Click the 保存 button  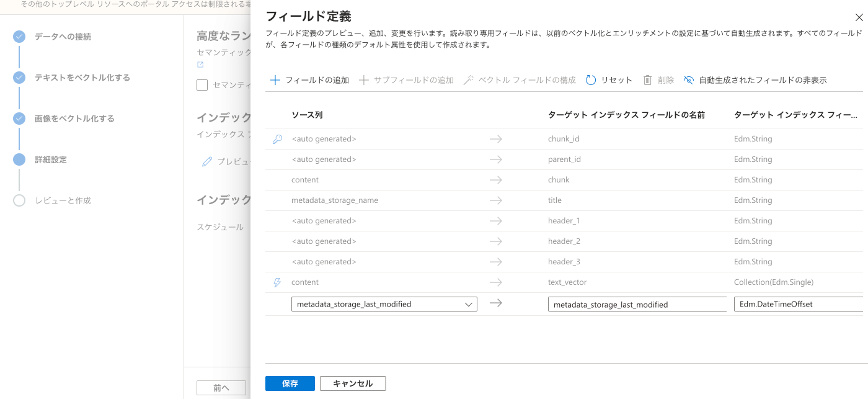click(290, 383)
